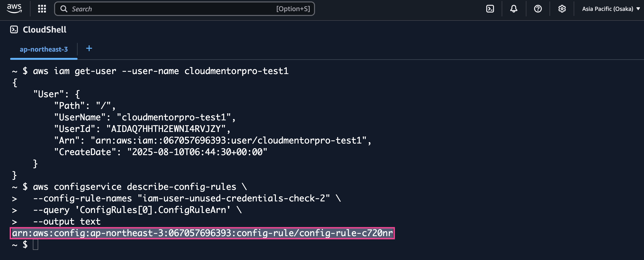Open the notifications bell
The height and width of the screenshot is (260, 644).
point(514,9)
